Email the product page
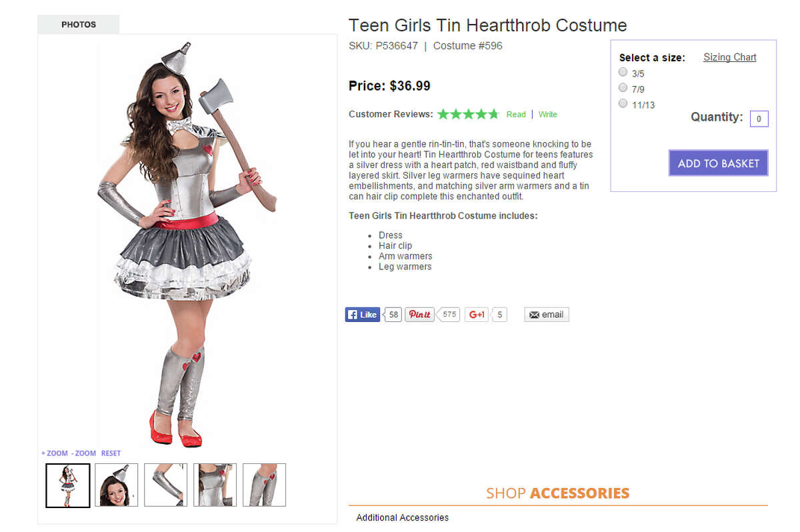800x532 pixels. click(x=546, y=314)
